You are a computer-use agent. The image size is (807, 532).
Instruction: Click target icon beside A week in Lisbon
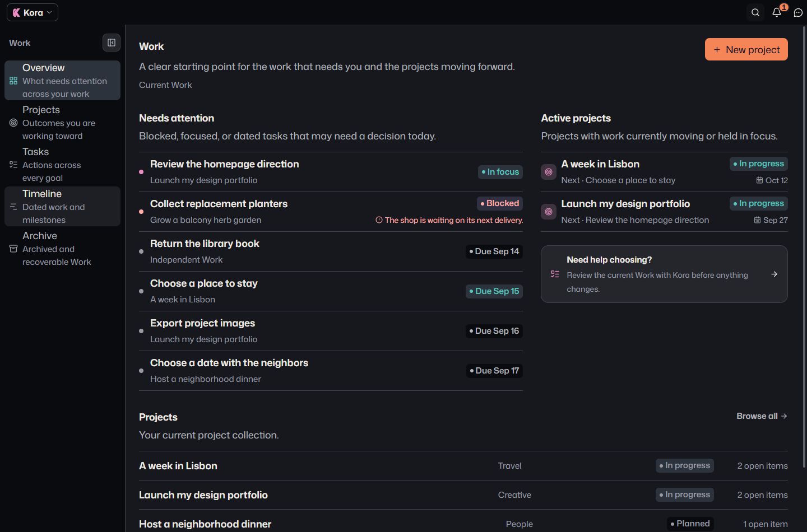pos(549,172)
